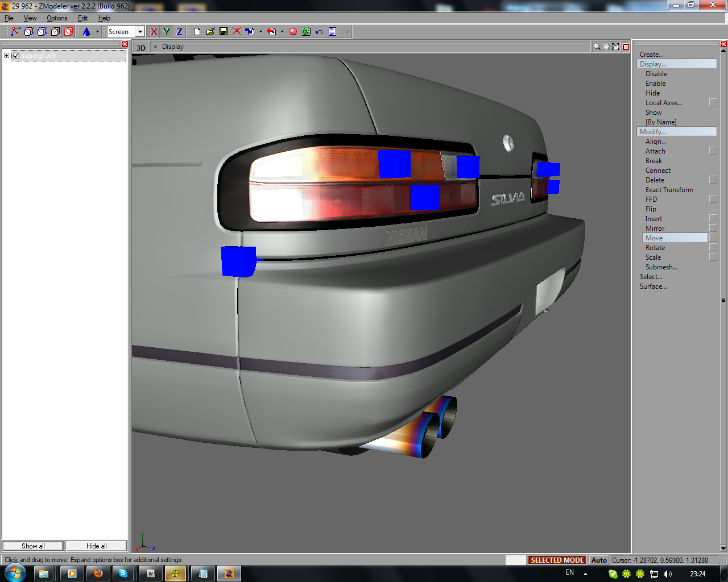The width and height of the screenshot is (728, 582).
Task: Toggle the Y axis constraint
Action: (x=166, y=32)
